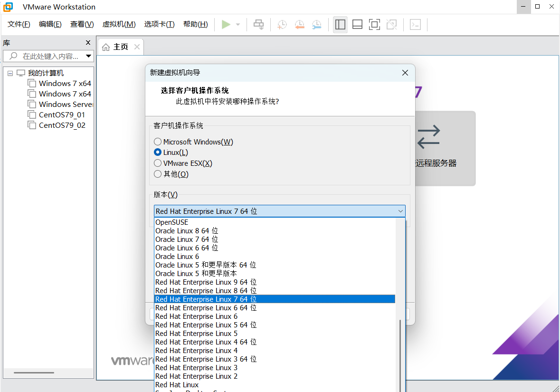This screenshot has width=560, height=392.
Task: Collapse the 我的计算机 tree node
Action: click(x=10, y=73)
